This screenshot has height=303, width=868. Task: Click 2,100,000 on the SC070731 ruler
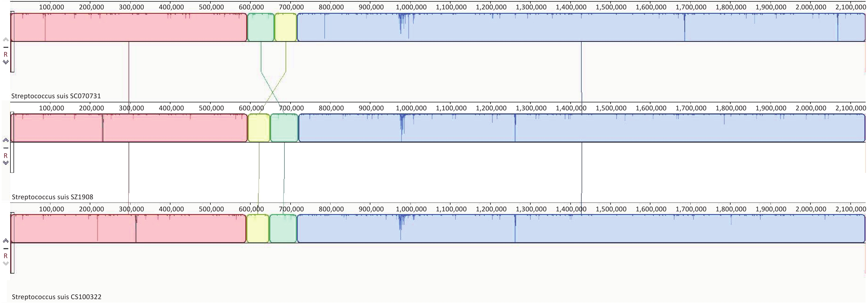tap(851, 7)
